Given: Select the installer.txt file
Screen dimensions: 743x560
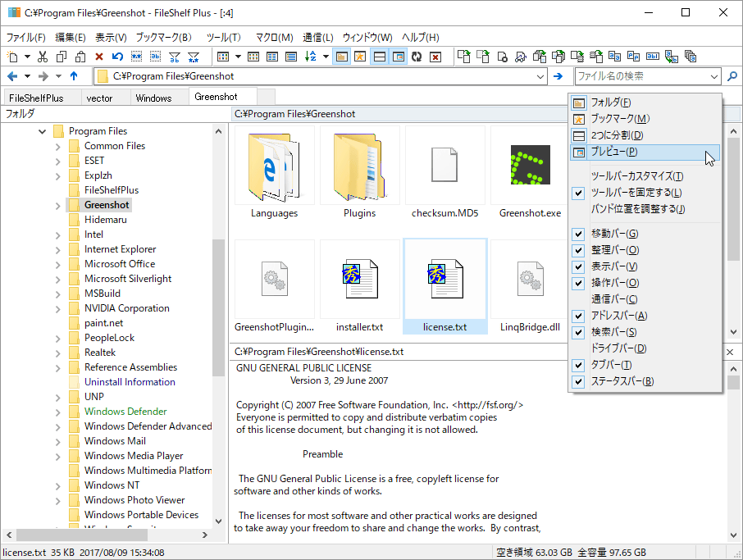Looking at the screenshot, I should point(360,287).
